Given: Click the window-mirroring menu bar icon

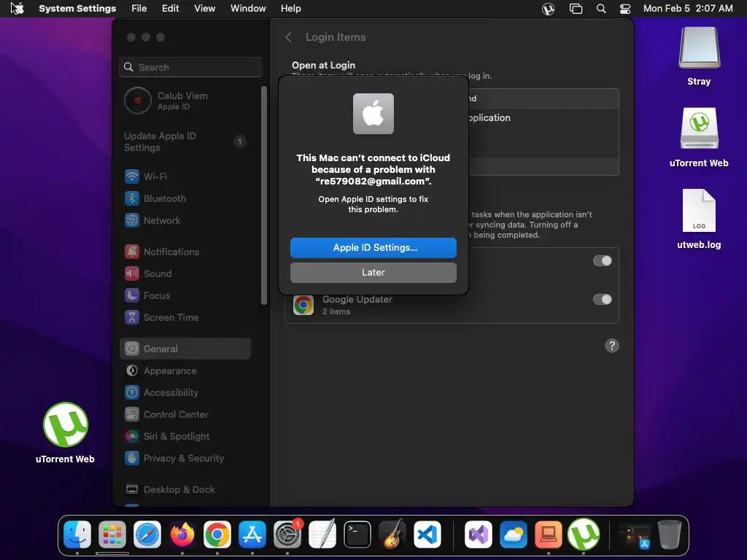Looking at the screenshot, I should click(x=576, y=9).
